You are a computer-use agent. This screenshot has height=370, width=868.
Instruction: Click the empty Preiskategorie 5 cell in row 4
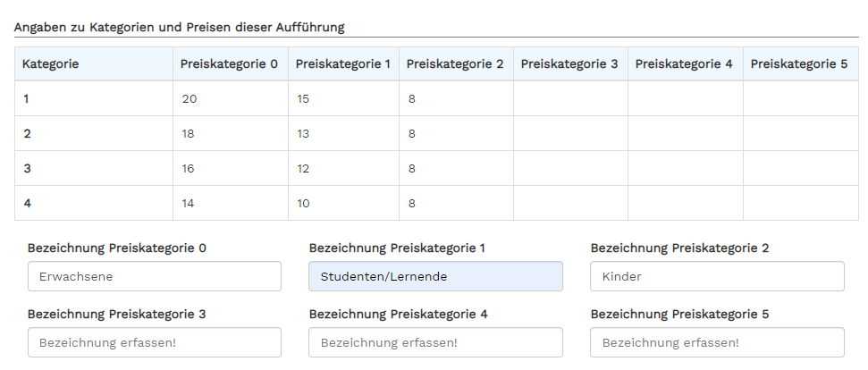pyautogui.click(x=801, y=204)
